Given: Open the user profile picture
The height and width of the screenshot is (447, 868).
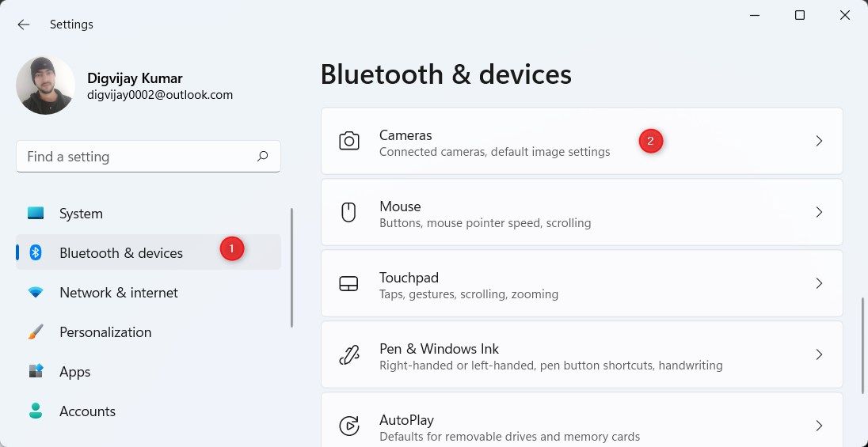Looking at the screenshot, I should click(x=45, y=85).
